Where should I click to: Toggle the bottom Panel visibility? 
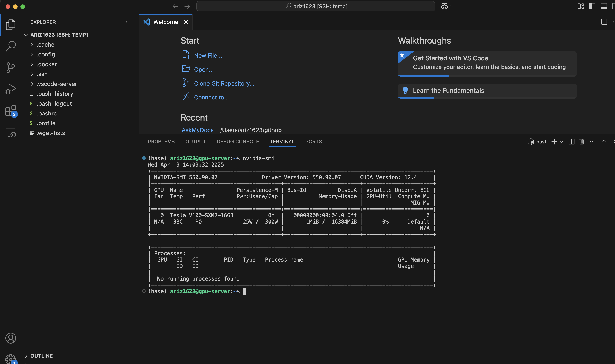[x=604, y=6]
